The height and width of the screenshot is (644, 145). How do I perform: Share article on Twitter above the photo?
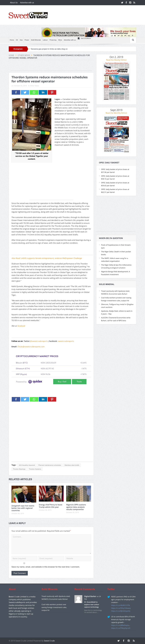(x=25, y=92)
